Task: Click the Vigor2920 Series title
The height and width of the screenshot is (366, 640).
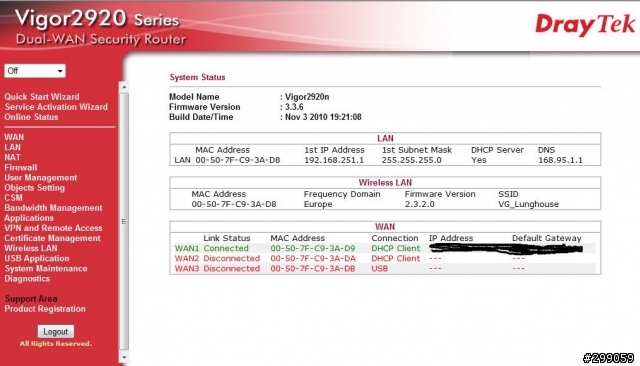Action: pos(97,19)
